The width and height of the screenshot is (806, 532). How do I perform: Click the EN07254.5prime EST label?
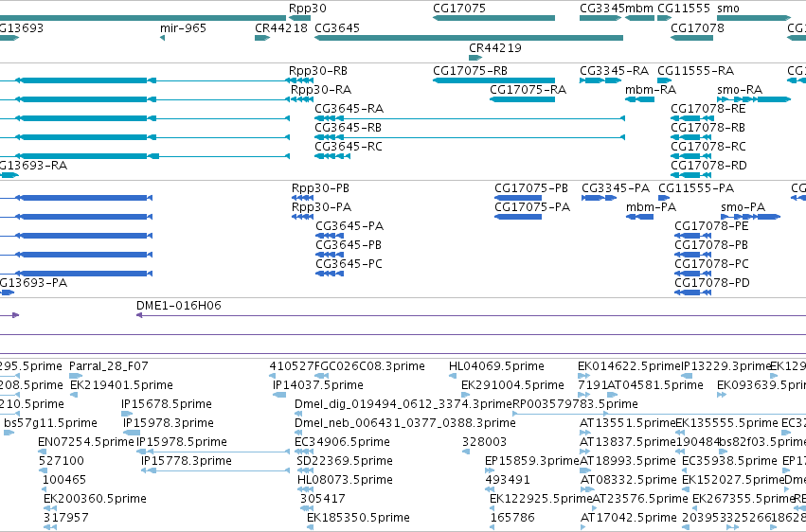tap(86, 443)
